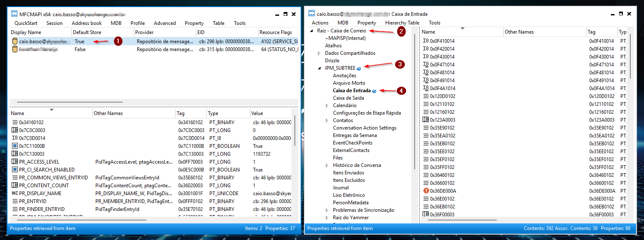Click the horizontal scrollbar under the store list
644x240 pixels.
(x=70, y=102)
